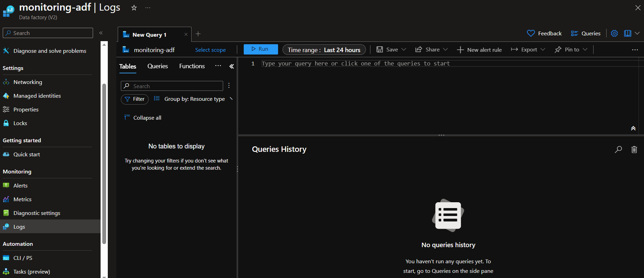Expand the Pin to dropdown arrow
Screen dimensions: 644x278
pos(585,49)
